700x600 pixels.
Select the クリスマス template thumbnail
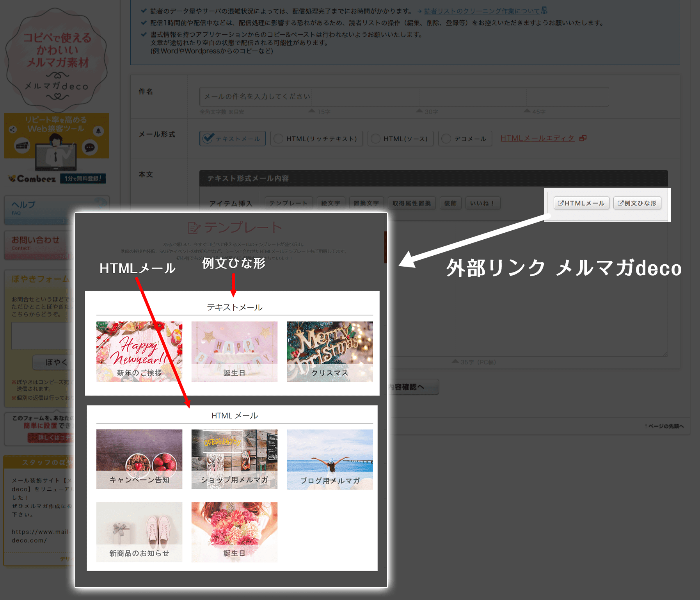click(x=330, y=351)
